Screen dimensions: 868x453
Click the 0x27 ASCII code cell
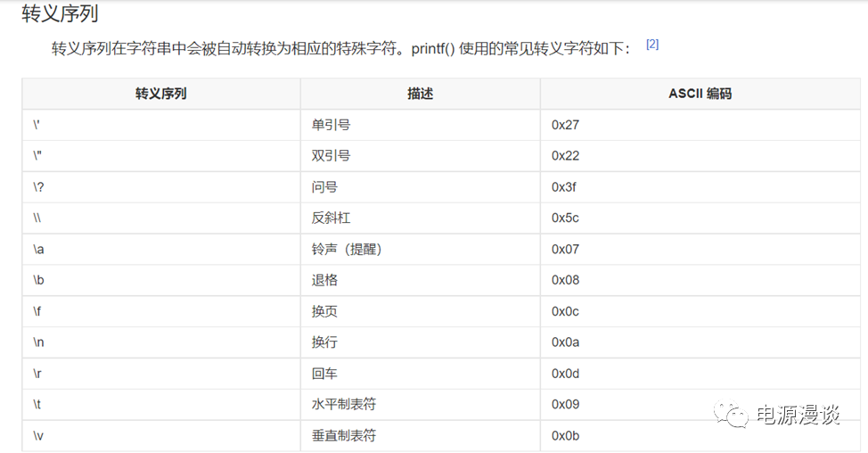pyautogui.click(x=565, y=125)
